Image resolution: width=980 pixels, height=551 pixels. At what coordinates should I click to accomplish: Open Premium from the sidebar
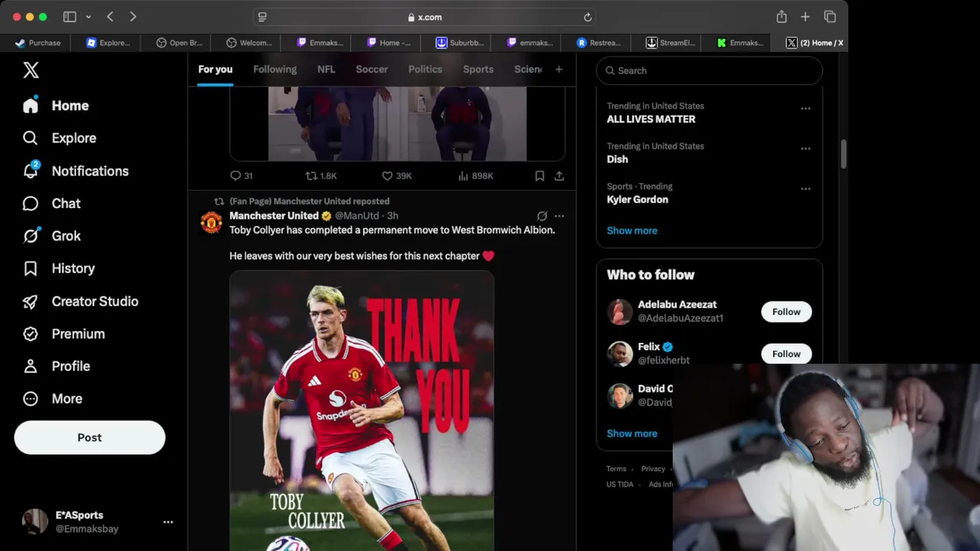coord(64,334)
